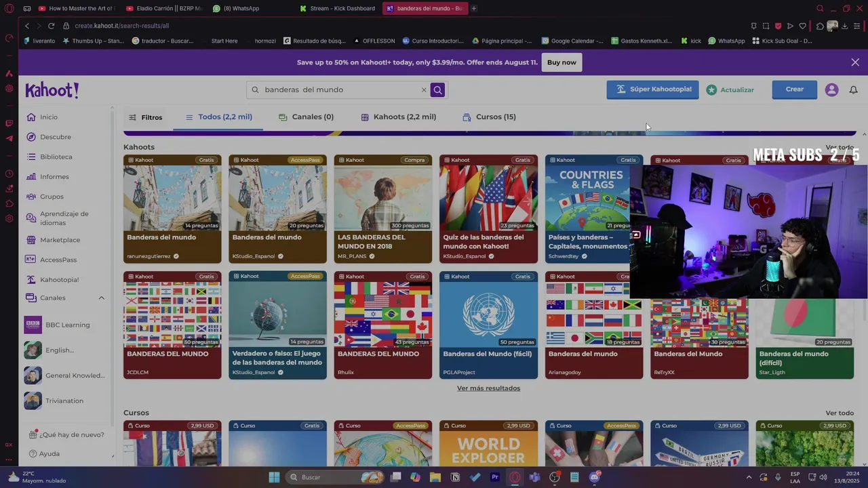Open the Windows Start menu
The image size is (868, 488).
[274, 477]
